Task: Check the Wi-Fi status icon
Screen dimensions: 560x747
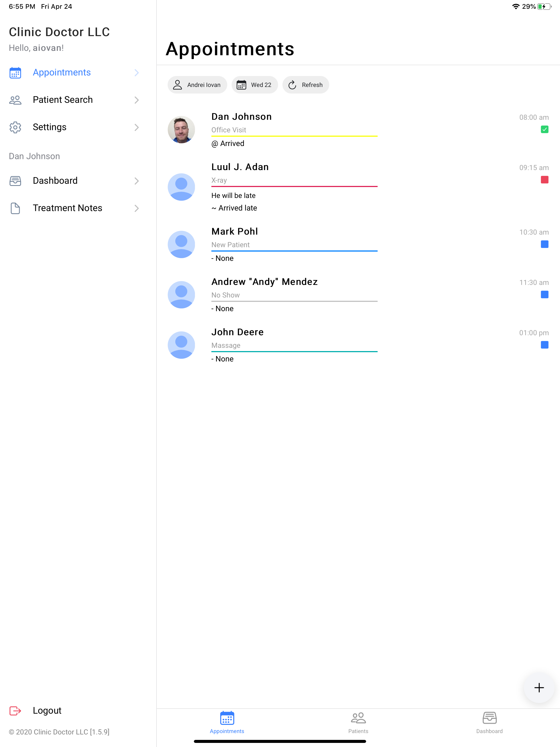Action: tap(515, 6)
